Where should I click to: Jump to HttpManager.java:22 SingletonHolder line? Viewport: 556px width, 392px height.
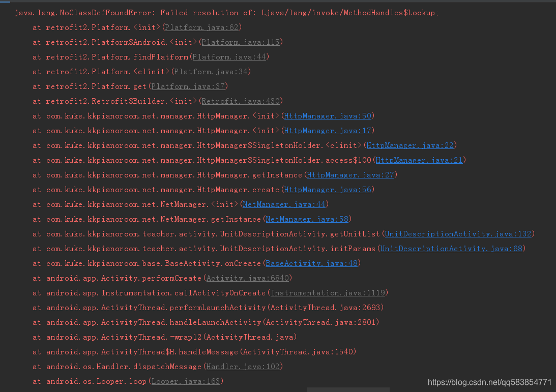(x=409, y=145)
